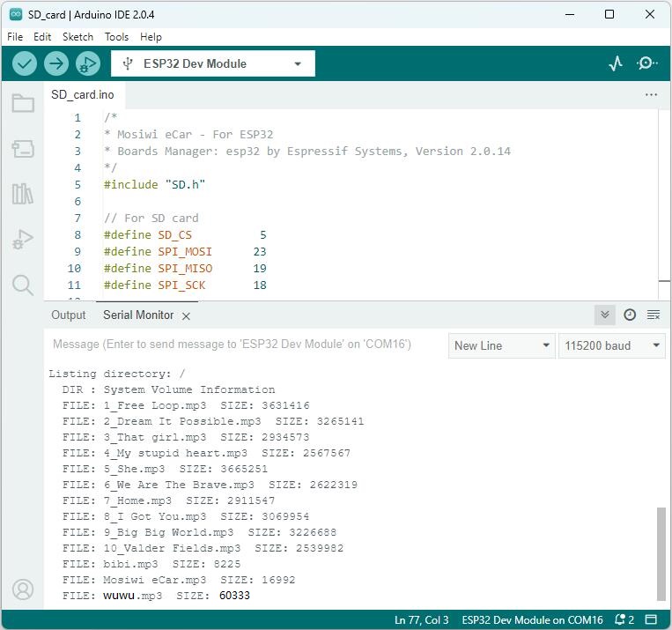Clear the Serial Monitor output

654,315
